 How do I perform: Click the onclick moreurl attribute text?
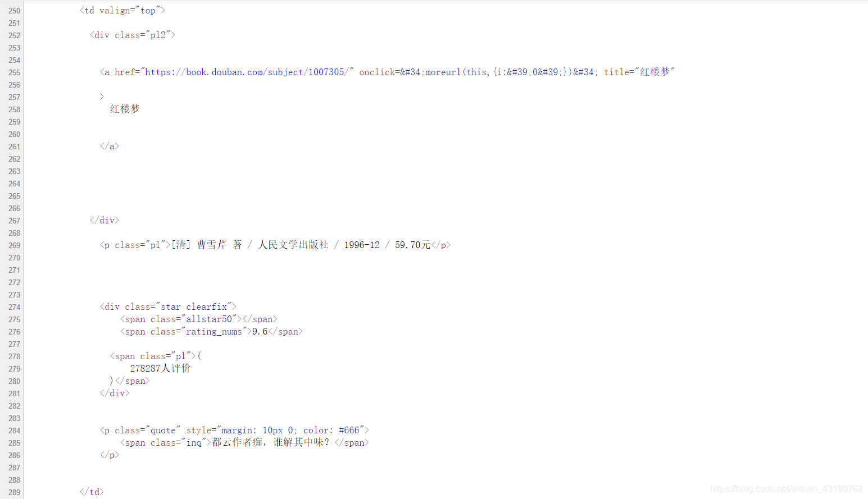(479, 72)
